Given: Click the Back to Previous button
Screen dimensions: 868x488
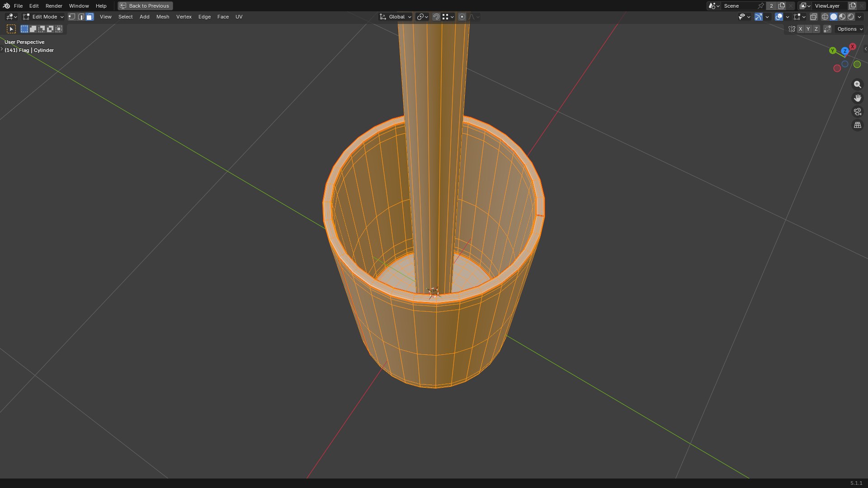Looking at the screenshot, I should tap(145, 6).
